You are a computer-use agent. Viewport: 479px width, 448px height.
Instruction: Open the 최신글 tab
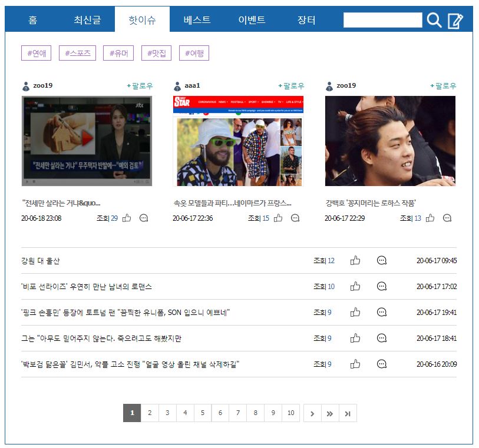pos(87,20)
